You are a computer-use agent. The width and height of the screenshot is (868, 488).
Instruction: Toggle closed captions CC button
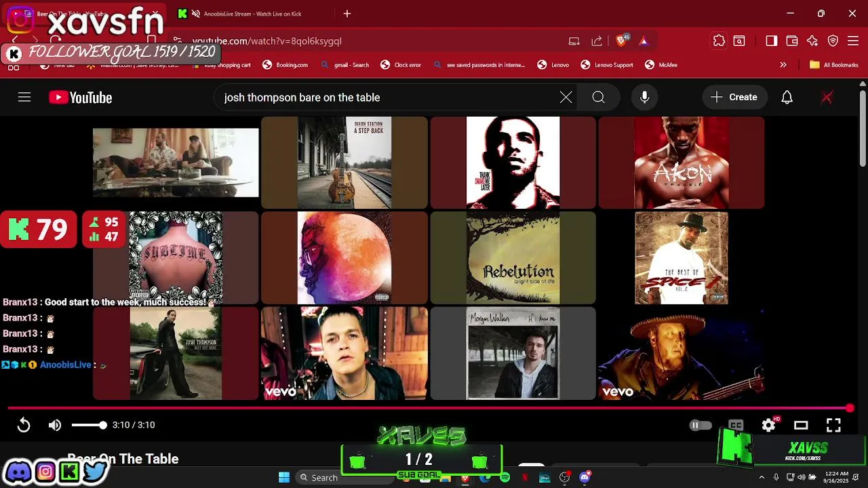click(x=736, y=425)
